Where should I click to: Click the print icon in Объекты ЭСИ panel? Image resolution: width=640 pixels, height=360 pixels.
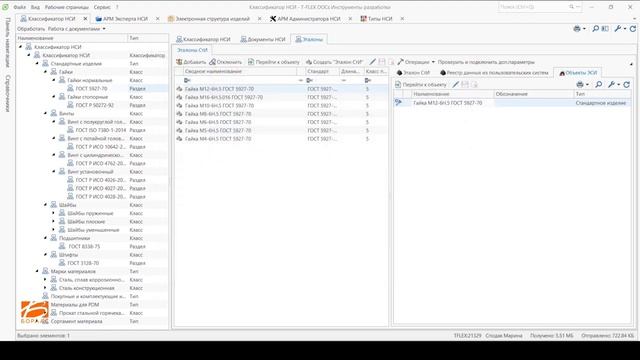coord(580,84)
